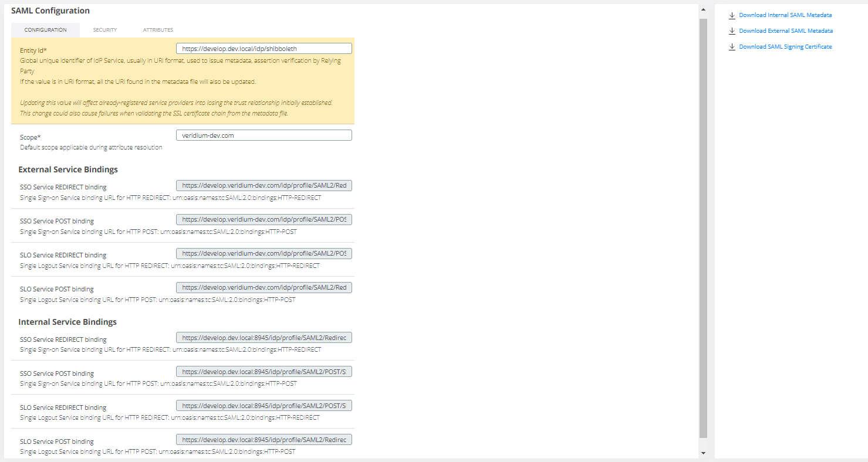Click inside the Entity Id input field
Image resolution: width=868 pixels, height=462 pixels.
[x=262, y=48]
